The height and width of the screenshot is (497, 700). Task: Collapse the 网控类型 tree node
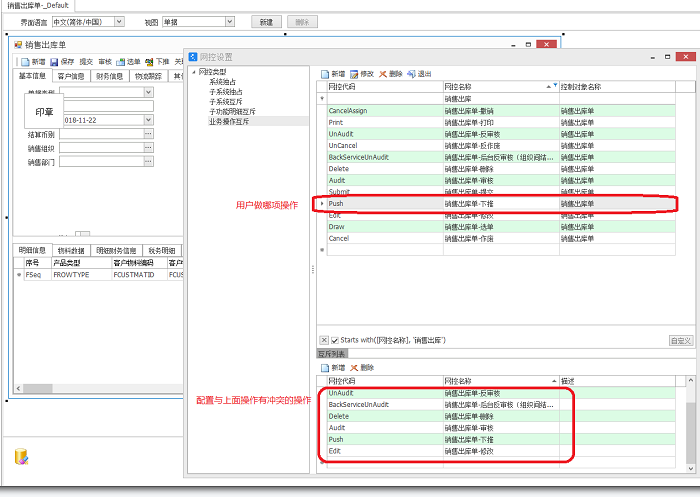(x=195, y=73)
